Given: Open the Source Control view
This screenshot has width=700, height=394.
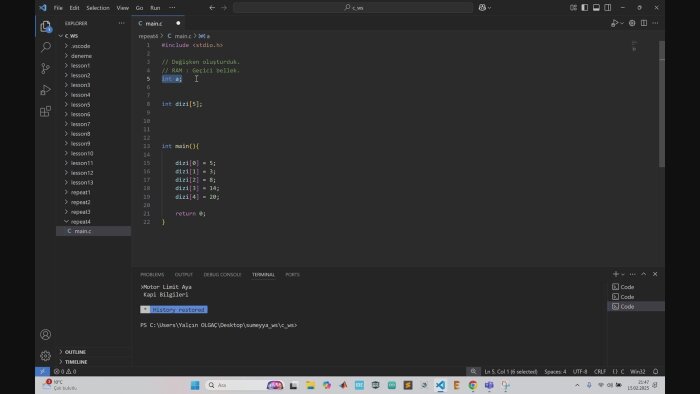Looking at the screenshot, I should tap(46, 68).
